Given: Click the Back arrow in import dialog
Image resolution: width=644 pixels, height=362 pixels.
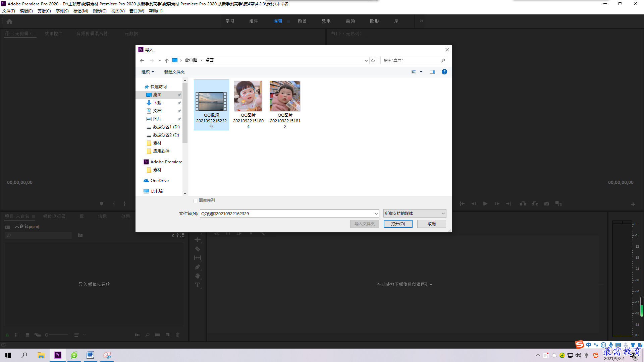Looking at the screenshot, I should (x=142, y=61).
